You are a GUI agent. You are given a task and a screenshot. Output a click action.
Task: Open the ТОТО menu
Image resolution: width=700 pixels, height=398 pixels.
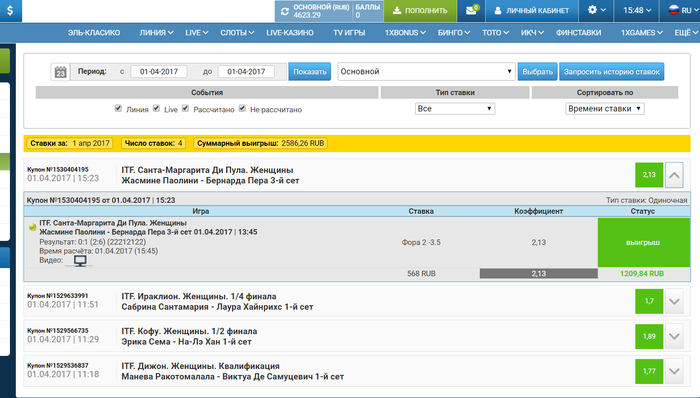(495, 33)
